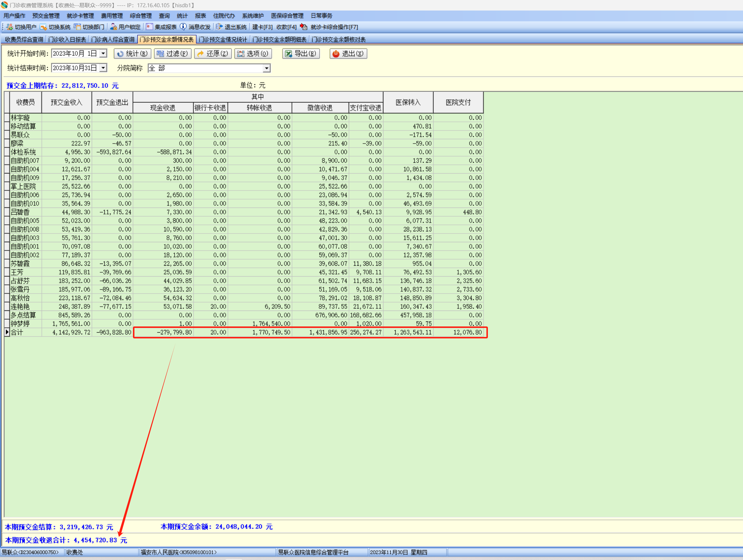Screen dimensions: 743x560
Task: Select row marker for 体检系统 row
Action: (x=7, y=152)
